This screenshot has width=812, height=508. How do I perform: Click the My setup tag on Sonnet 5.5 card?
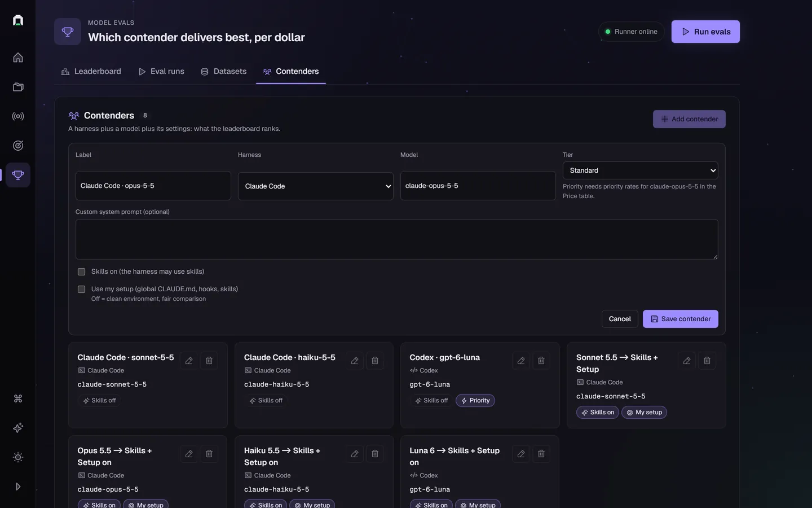(644, 413)
